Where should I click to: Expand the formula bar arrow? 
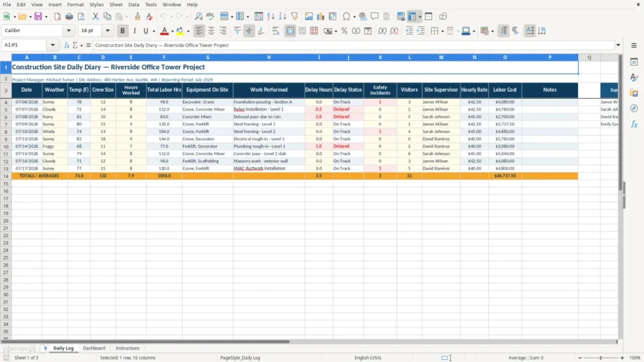point(618,45)
